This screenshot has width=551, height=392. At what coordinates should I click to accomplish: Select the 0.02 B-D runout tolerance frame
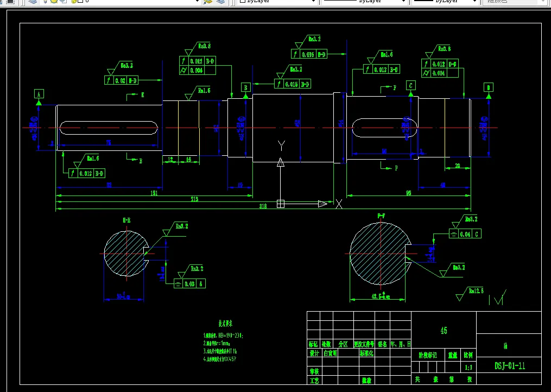(x=121, y=80)
